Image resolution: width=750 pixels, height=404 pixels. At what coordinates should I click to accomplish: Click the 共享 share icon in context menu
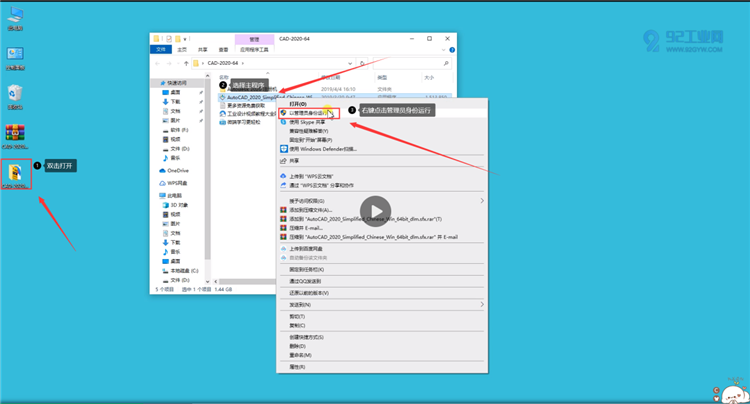click(283, 161)
